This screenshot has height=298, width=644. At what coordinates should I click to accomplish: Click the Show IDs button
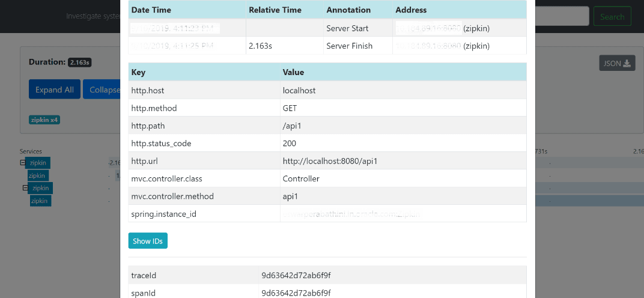point(148,241)
